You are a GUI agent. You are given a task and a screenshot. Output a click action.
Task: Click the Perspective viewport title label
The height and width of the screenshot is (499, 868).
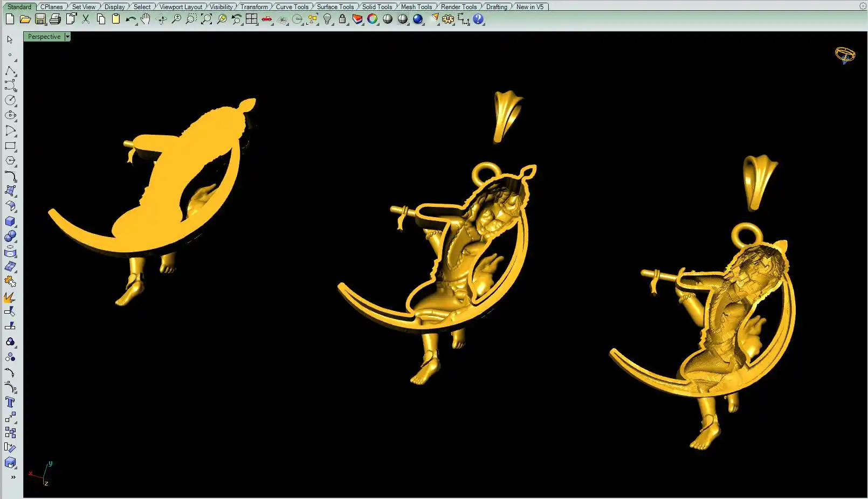pyautogui.click(x=44, y=37)
